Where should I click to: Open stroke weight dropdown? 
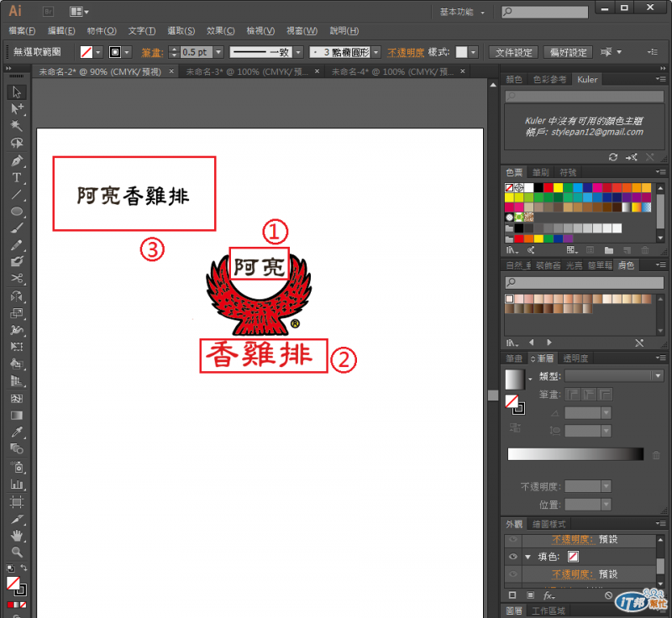pyautogui.click(x=218, y=52)
